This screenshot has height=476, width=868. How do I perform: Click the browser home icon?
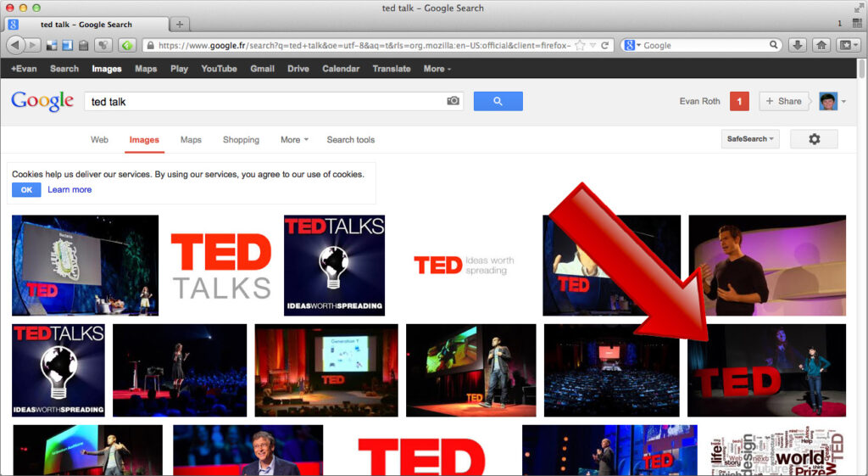[x=821, y=46]
